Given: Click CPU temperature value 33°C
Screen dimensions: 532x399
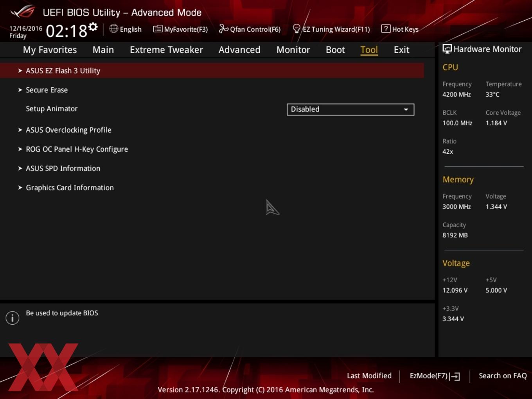Looking at the screenshot, I should click(x=492, y=94).
